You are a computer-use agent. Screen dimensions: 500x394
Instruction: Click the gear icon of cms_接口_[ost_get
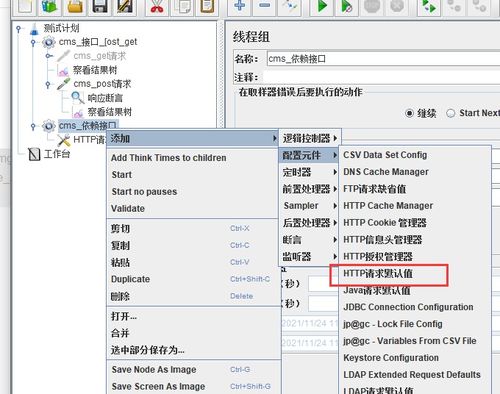[49, 42]
